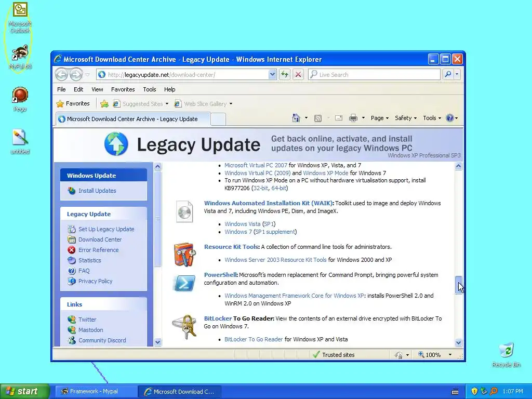This screenshot has height=399, width=532.
Task: Click the 1:07 PM taskbar clock
Action: (513, 391)
